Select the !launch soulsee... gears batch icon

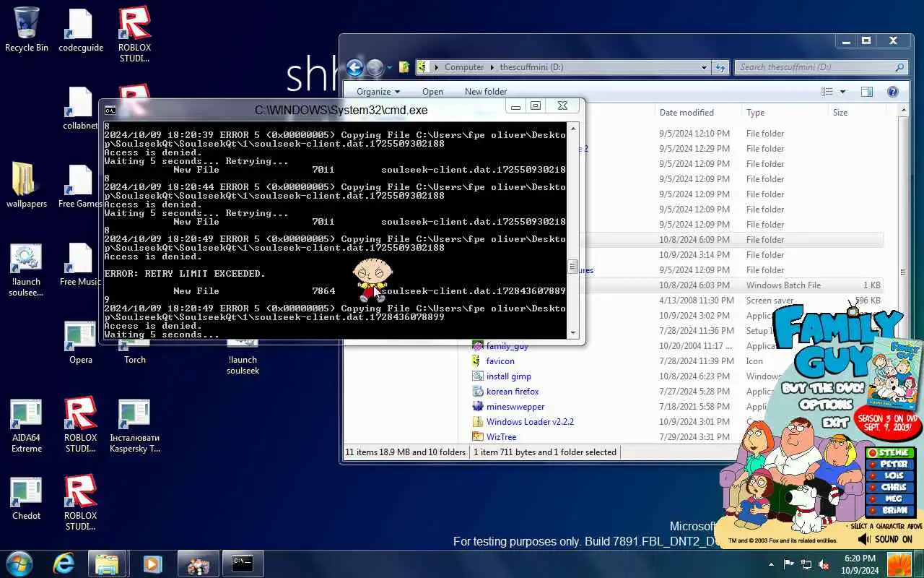(x=27, y=269)
